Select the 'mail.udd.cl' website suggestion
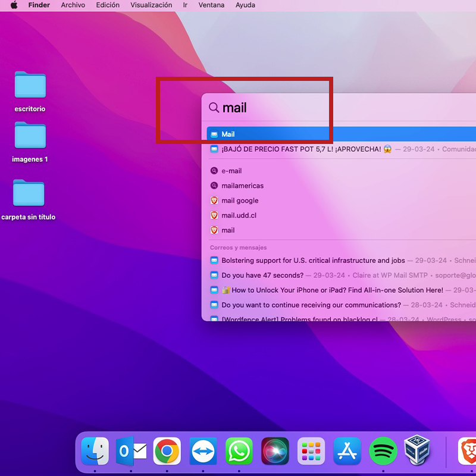476x476 pixels. tap(239, 215)
